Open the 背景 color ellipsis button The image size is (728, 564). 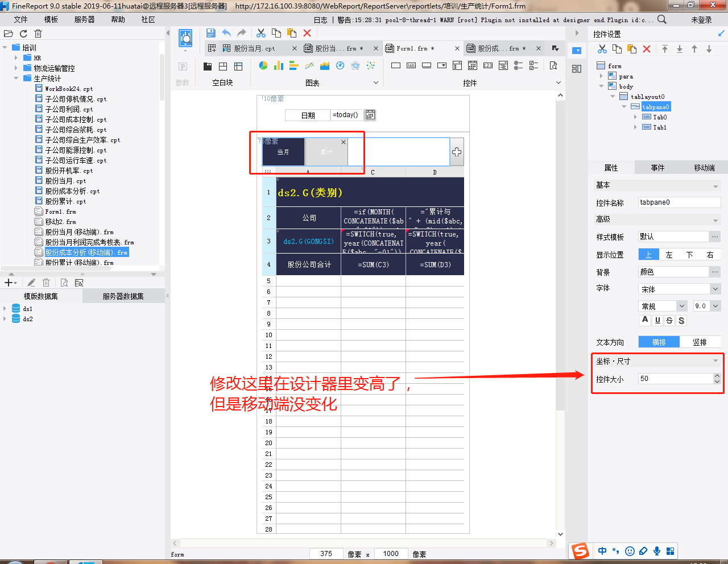click(715, 272)
